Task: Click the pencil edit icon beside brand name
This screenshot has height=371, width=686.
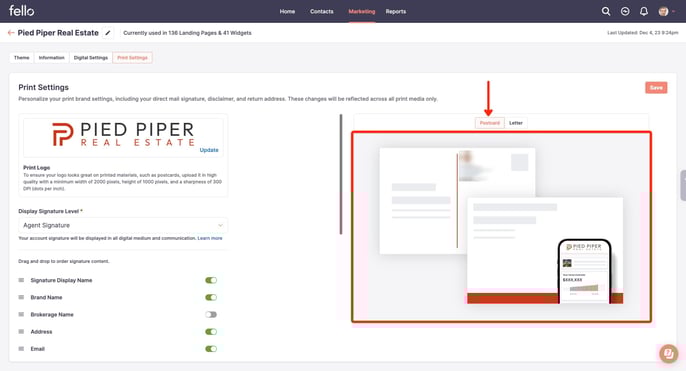Action: (x=108, y=33)
